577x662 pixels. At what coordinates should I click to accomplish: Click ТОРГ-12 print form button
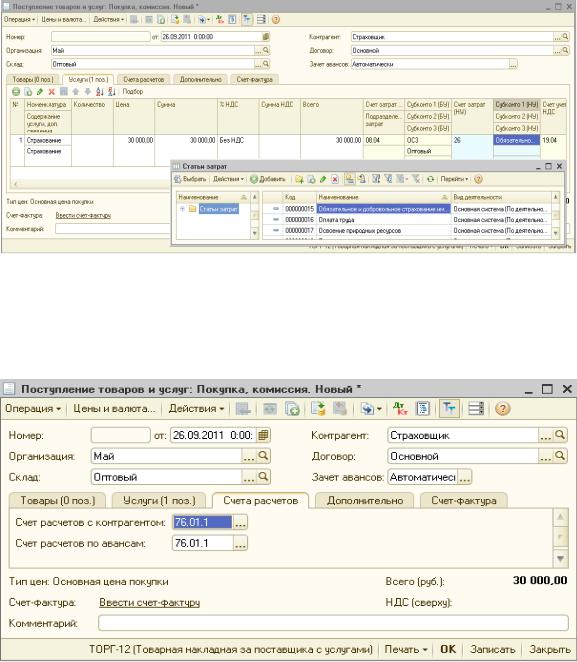coord(230,649)
